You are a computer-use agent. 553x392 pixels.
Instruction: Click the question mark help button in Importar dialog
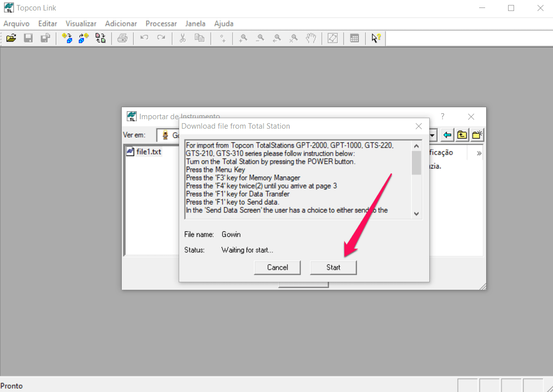pos(443,117)
